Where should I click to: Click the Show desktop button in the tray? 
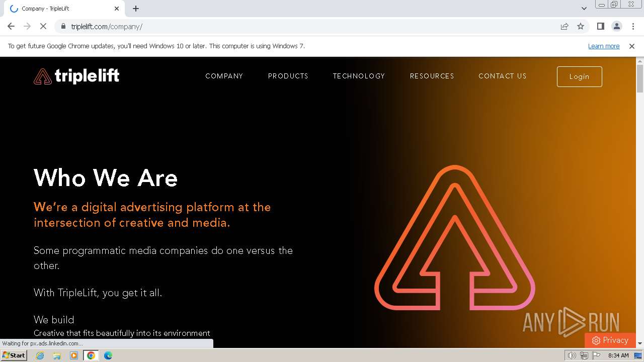pyautogui.click(x=638, y=355)
